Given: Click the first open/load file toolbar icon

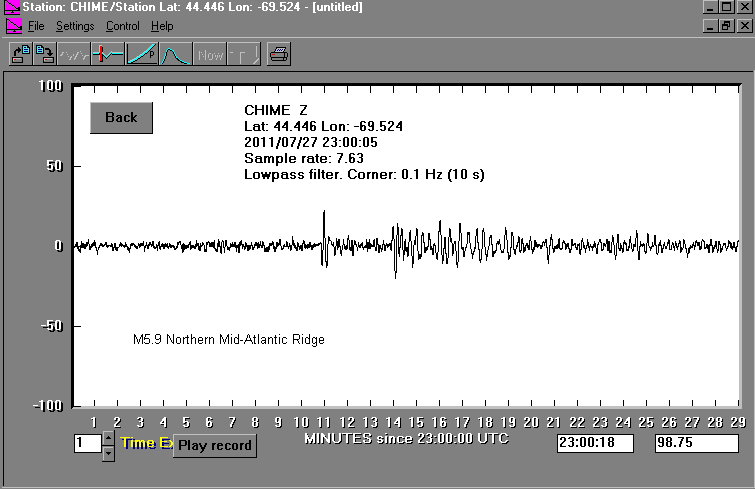Looking at the screenshot, I should coord(21,55).
